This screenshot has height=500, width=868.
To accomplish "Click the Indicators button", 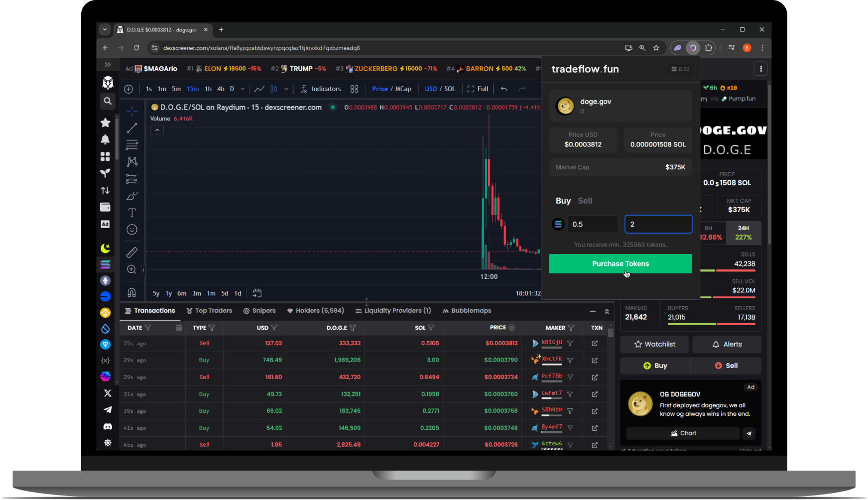I will [x=321, y=89].
